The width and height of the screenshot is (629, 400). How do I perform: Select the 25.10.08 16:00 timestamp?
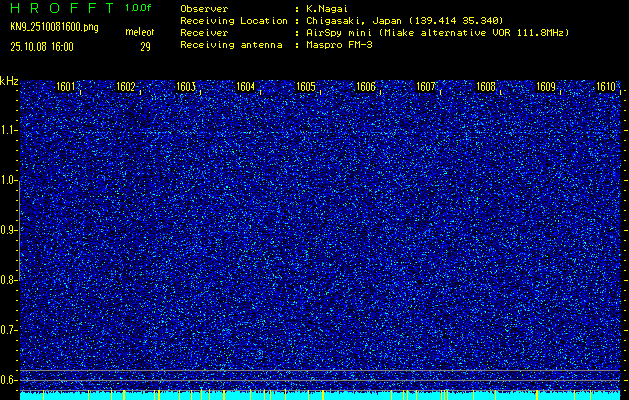[x=42, y=46]
